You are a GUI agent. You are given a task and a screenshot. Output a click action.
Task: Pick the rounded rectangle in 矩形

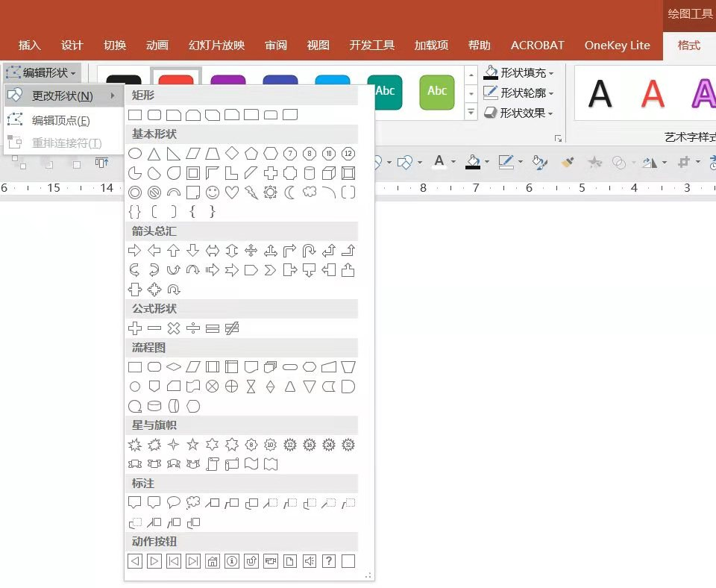154,115
